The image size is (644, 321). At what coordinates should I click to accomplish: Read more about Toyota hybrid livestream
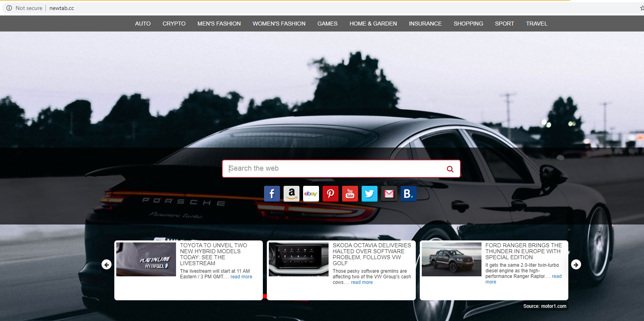coord(241,277)
